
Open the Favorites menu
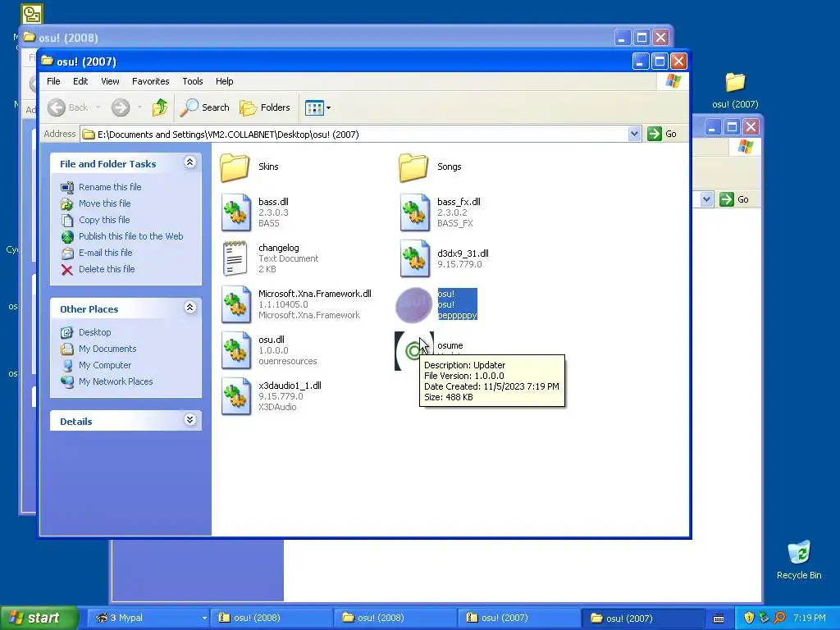click(x=151, y=81)
